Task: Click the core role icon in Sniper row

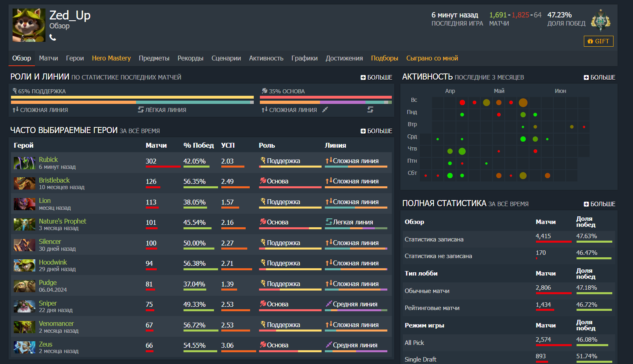Action: coord(263,304)
